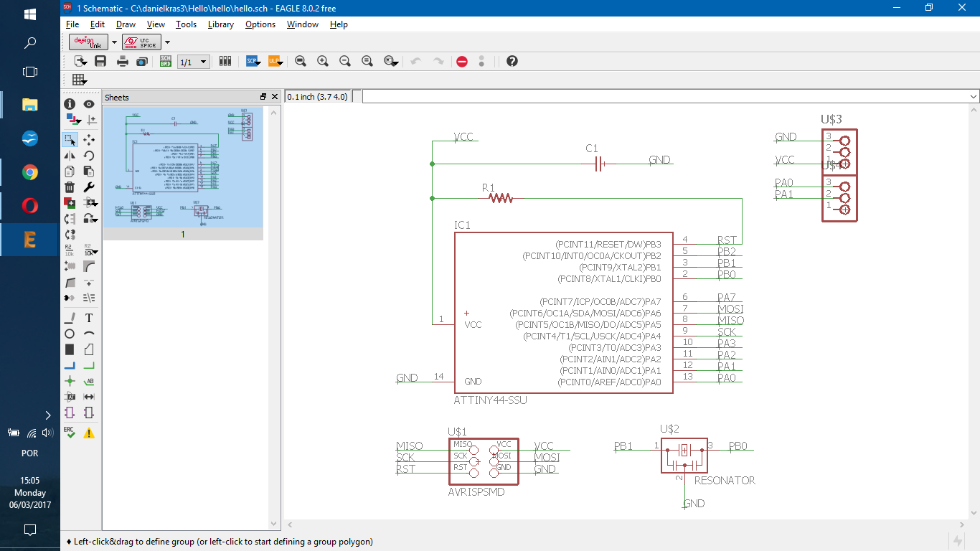980x551 pixels.
Task: Click the Errors warning triangle icon
Action: point(89,433)
